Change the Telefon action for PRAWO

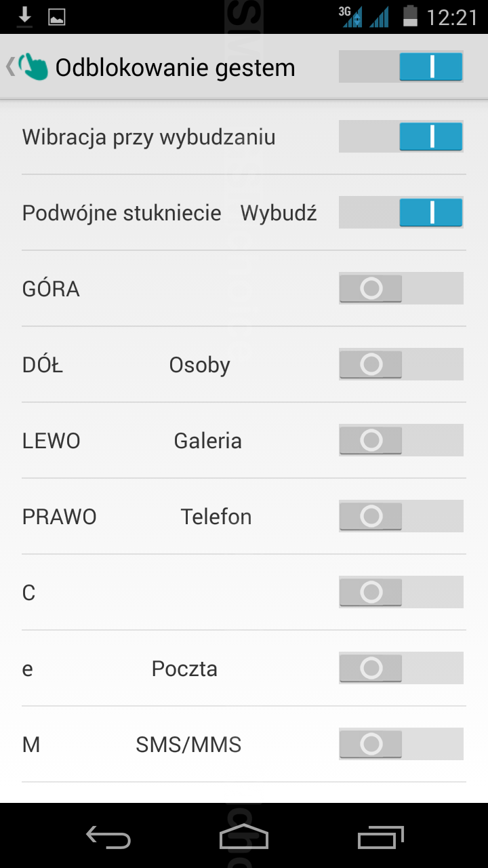[x=216, y=517]
